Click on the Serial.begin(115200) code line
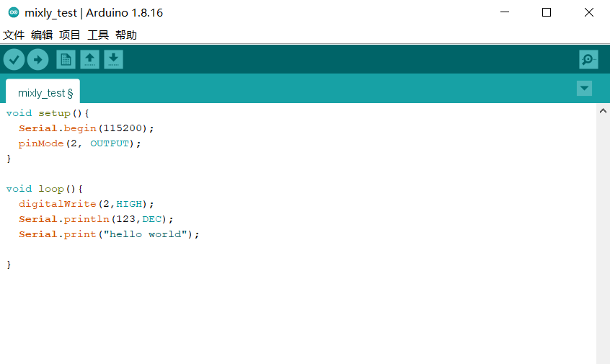This screenshot has width=610, height=364. (x=87, y=128)
